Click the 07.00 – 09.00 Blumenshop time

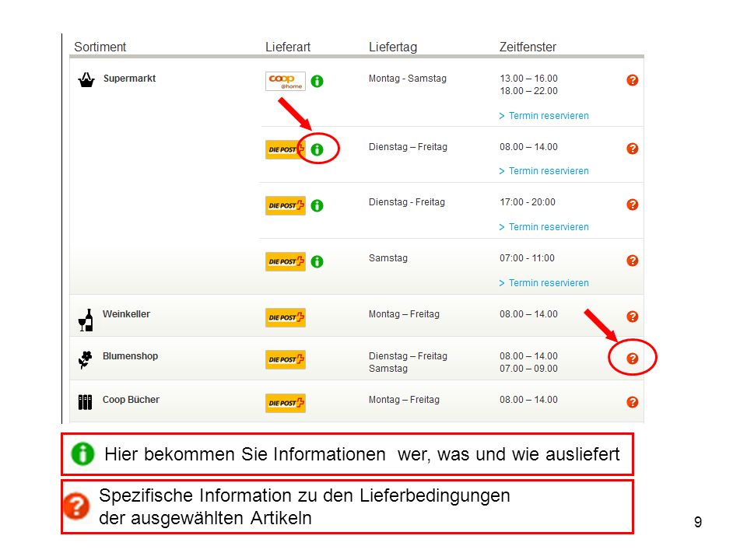(528, 368)
